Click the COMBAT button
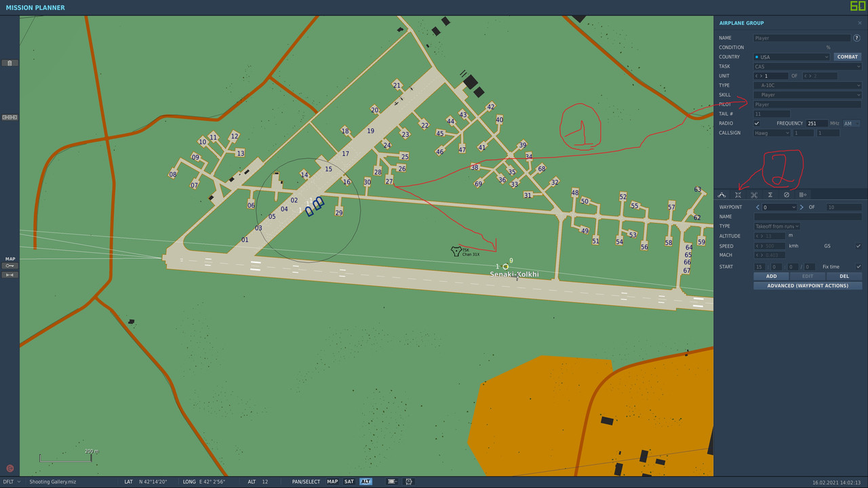 point(848,57)
